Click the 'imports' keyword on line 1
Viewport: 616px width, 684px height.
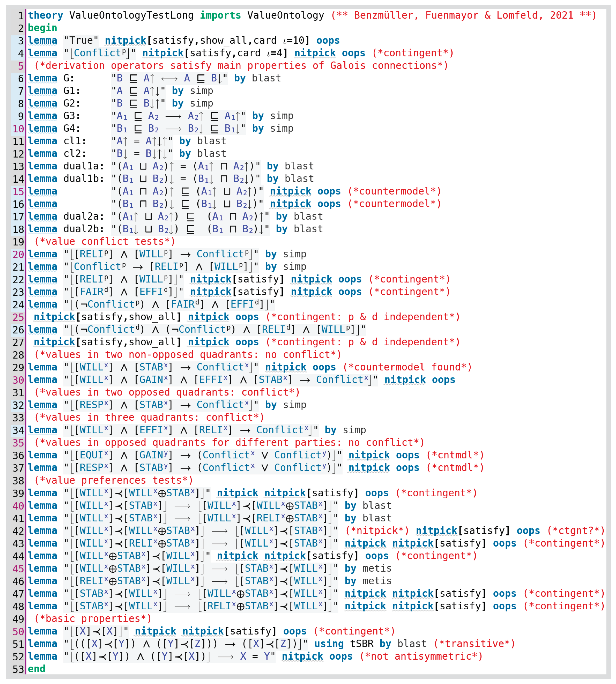coord(220,15)
